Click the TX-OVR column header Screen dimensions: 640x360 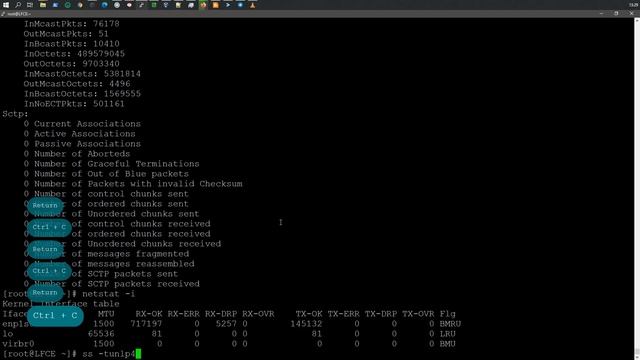tap(418, 314)
